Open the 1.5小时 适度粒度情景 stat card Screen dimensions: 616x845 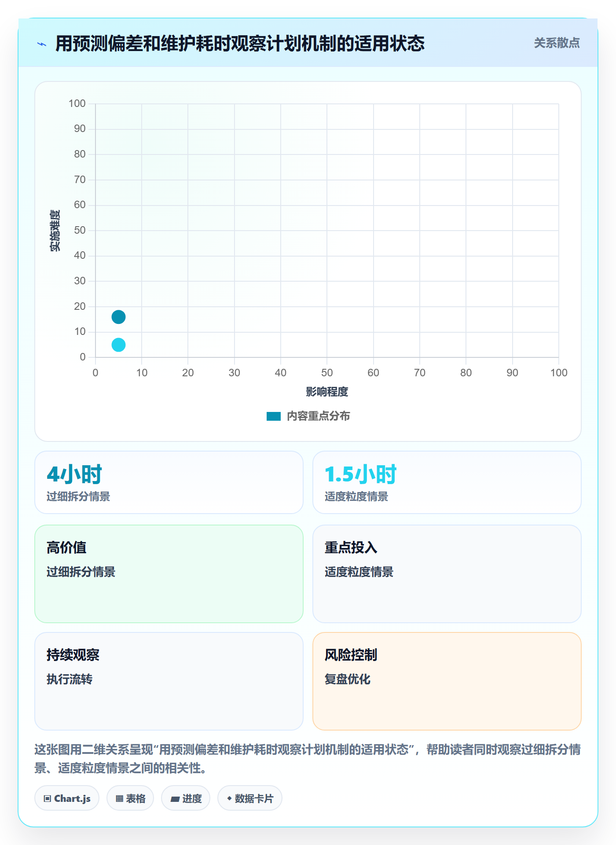coord(447,482)
